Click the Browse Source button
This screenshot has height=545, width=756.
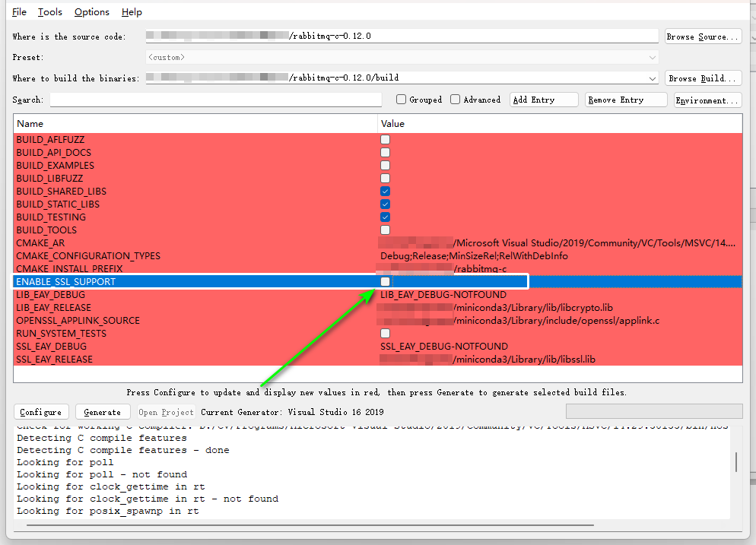coord(702,36)
